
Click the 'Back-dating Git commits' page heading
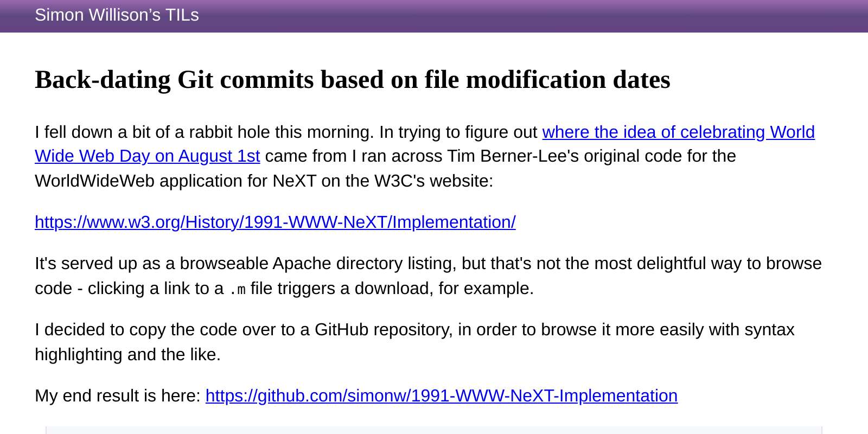(353, 80)
